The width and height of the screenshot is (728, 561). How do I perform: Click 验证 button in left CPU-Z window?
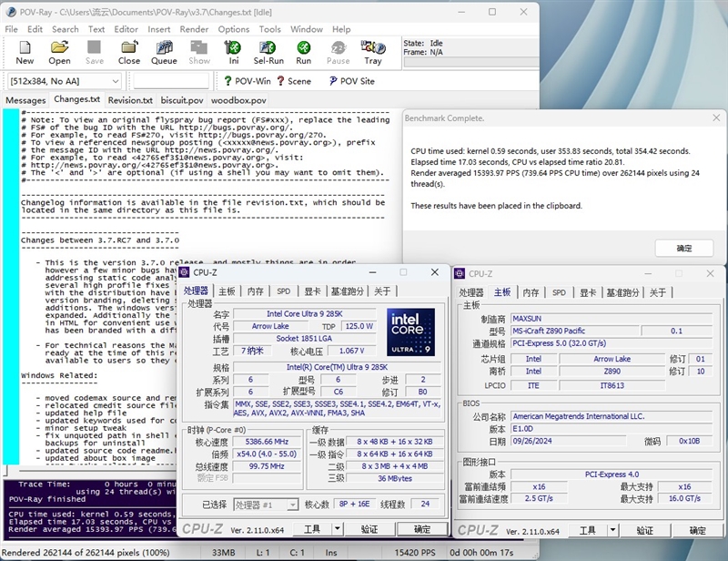point(369,529)
